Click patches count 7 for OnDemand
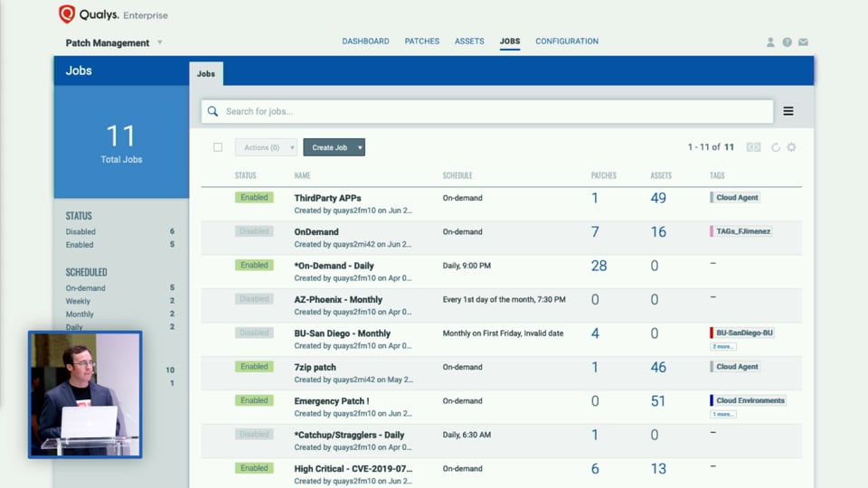Viewport: 868px width, 488px height. pyautogui.click(x=595, y=232)
